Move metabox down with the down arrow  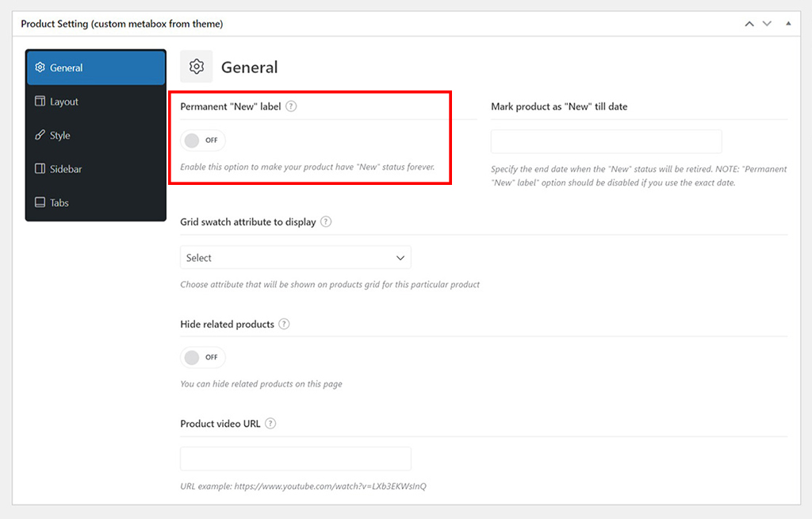click(767, 24)
